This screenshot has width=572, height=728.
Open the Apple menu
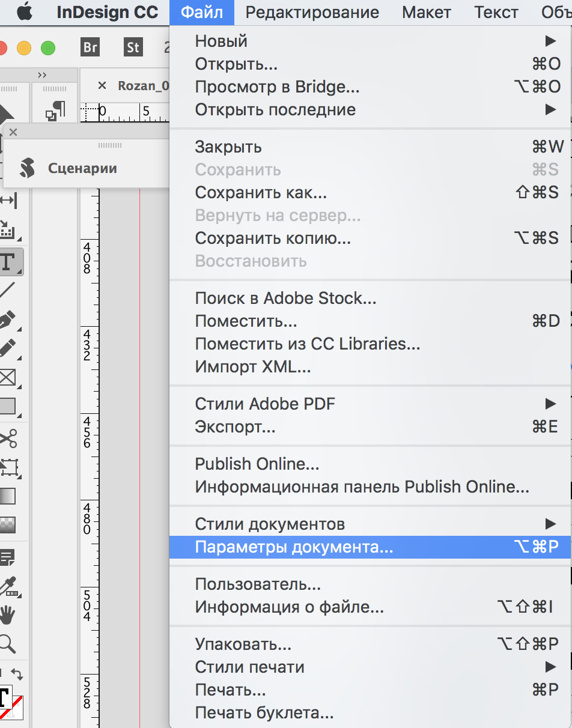pos(25,12)
